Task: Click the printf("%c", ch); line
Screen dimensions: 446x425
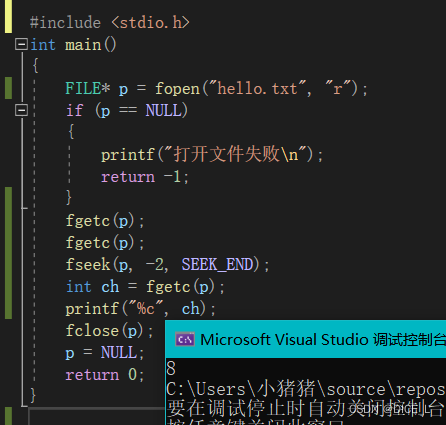Action: [141, 309]
